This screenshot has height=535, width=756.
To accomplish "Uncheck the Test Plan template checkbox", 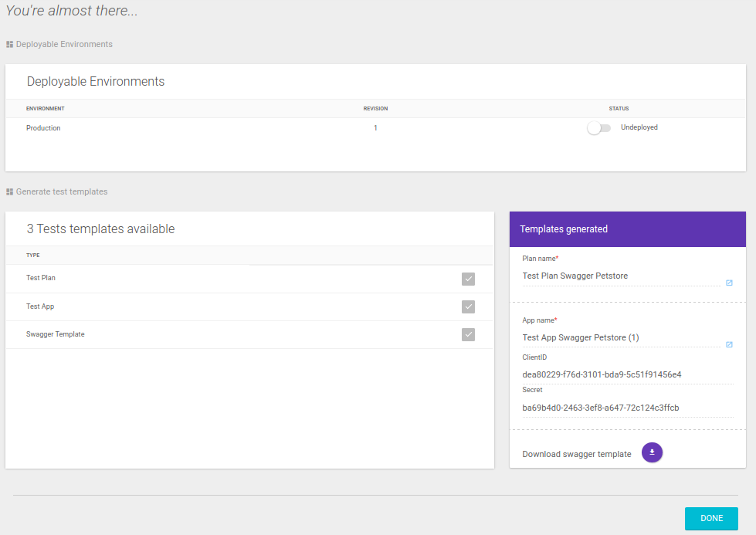I will 468,279.
